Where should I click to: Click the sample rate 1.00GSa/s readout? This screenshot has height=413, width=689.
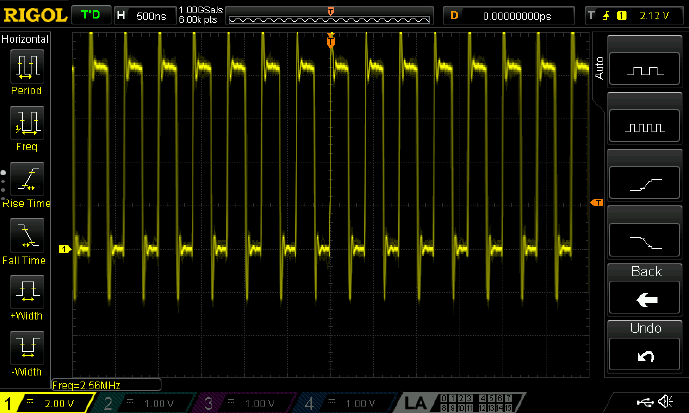click(200, 10)
